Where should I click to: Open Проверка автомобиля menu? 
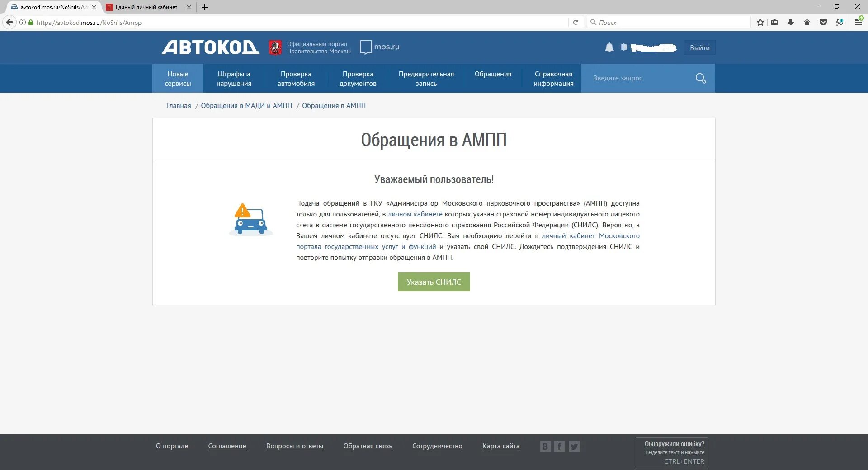pos(296,79)
